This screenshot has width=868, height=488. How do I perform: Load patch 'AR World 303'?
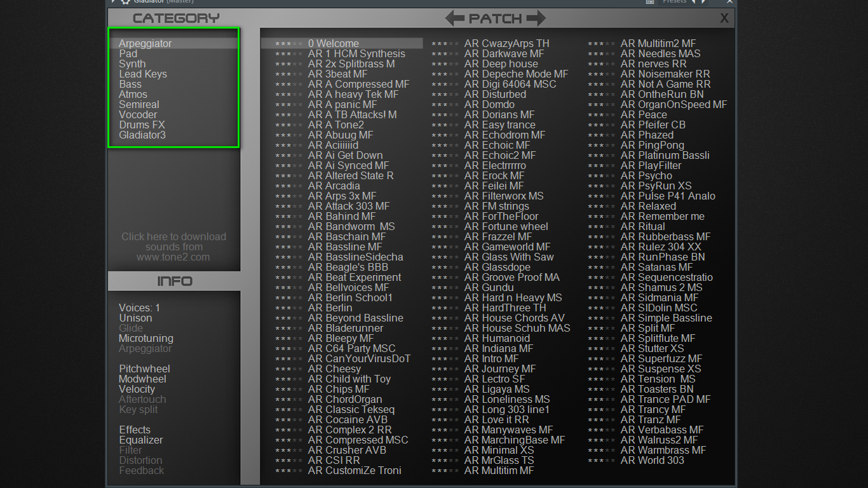coord(653,461)
